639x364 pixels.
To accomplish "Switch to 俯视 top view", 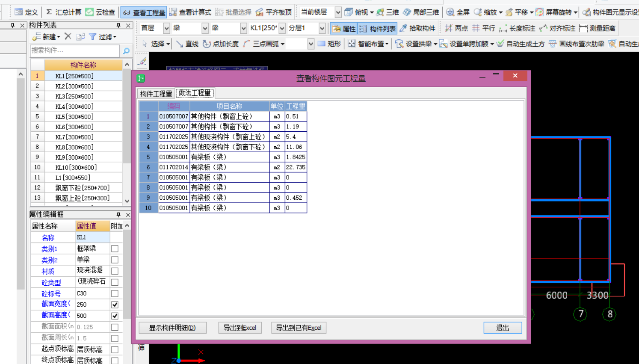I will point(357,12).
